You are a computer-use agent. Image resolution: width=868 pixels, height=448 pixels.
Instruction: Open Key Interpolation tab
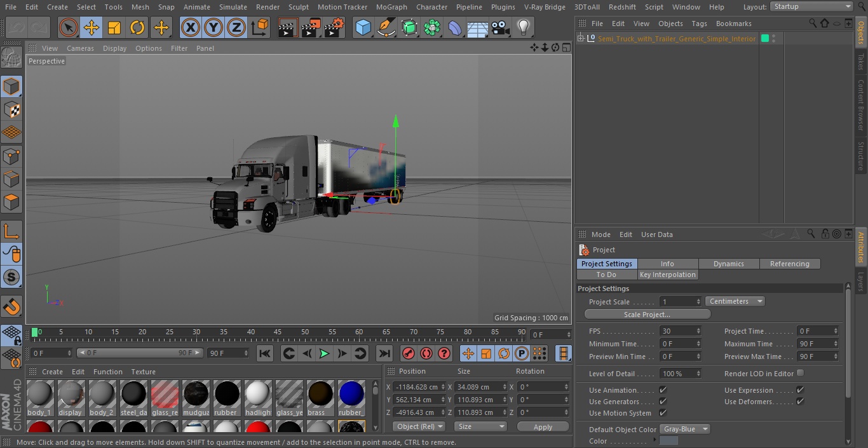(668, 275)
